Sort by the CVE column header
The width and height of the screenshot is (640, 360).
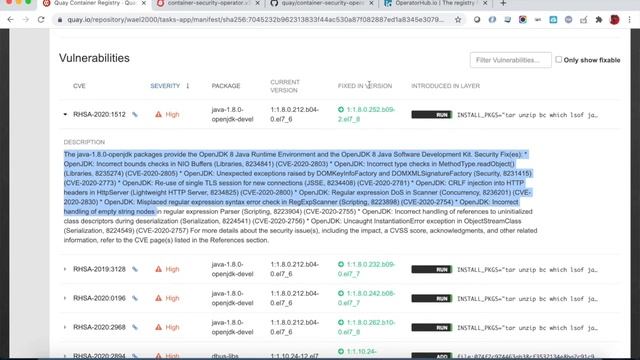(x=79, y=86)
